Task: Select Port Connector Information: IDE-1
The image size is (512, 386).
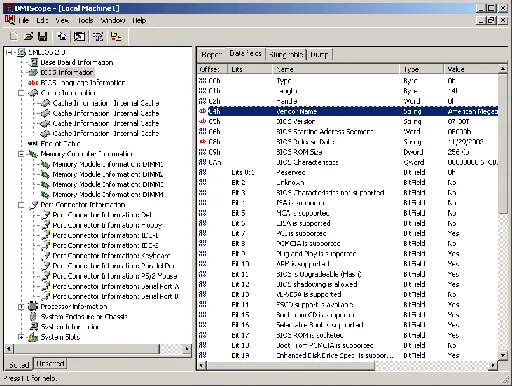Action: [105, 235]
